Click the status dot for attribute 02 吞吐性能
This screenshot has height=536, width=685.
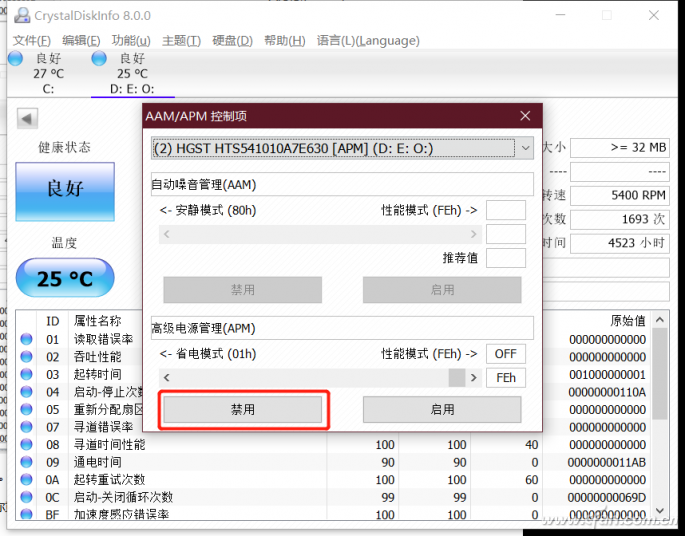(x=27, y=356)
